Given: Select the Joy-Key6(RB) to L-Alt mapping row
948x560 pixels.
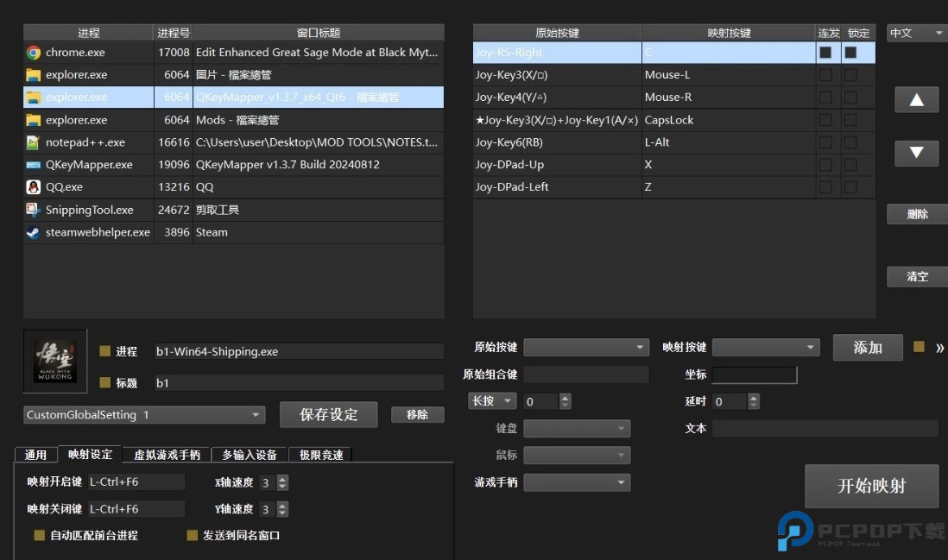Looking at the screenshot, I should [x=673, y=142].
